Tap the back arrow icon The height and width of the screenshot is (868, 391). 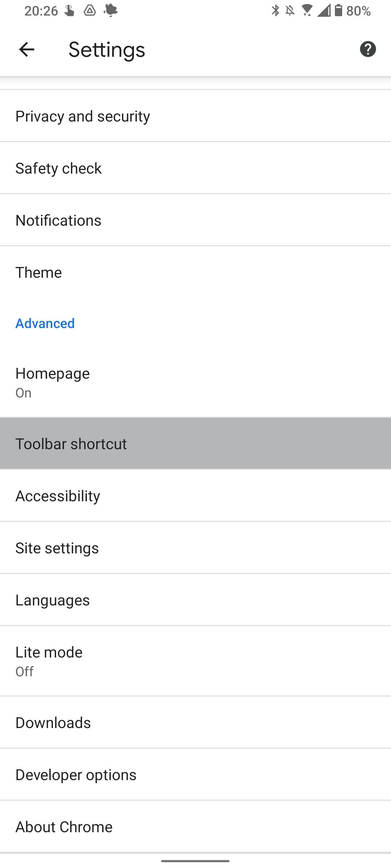(x=26, y=50)
